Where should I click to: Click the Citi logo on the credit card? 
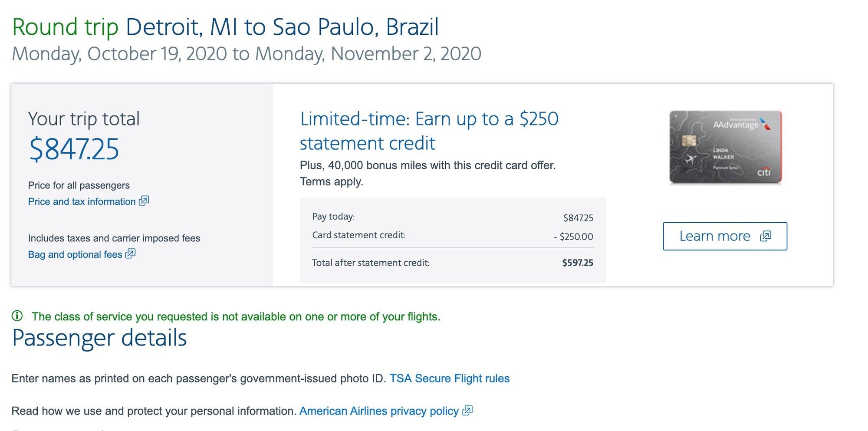[x=764, y=172]
